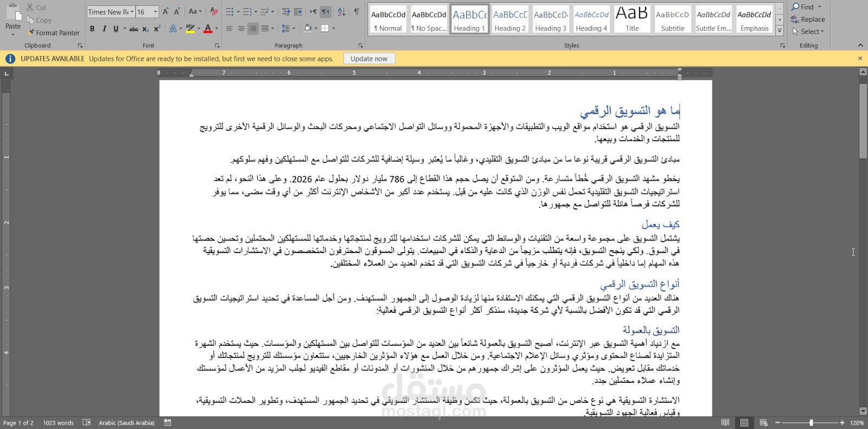
Task: Expand the Styles gallery more arrow
Action: 780,30
